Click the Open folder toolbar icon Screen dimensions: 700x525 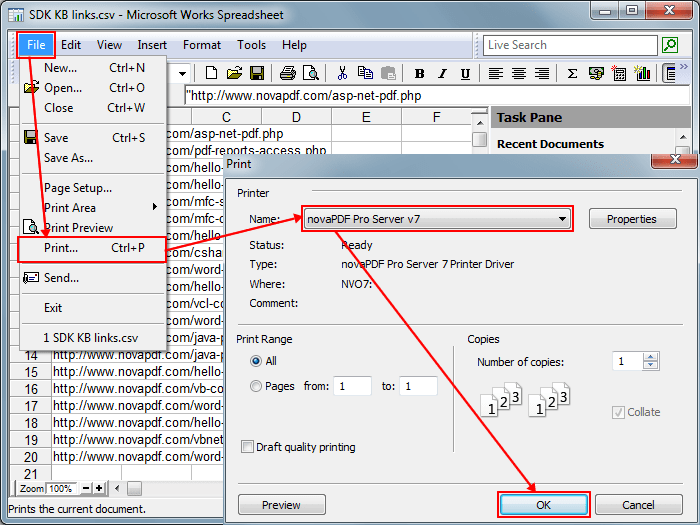point(234,73)
